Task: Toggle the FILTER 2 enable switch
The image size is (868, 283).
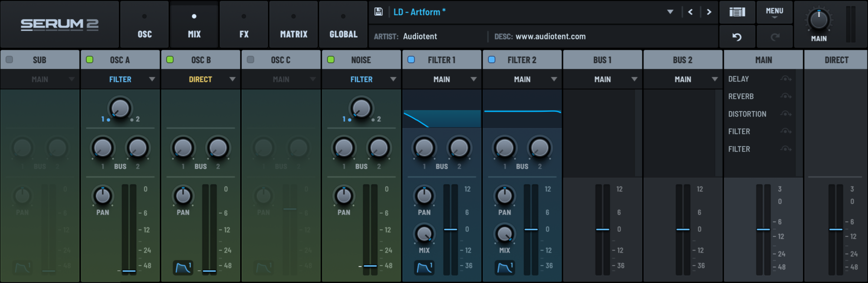Action: tap(492, 59)
